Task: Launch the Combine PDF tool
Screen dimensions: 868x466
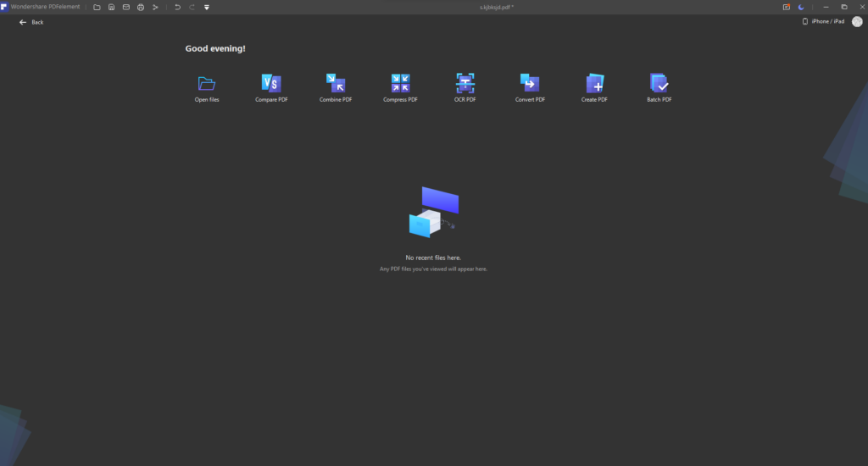Action: pos(336,84)
